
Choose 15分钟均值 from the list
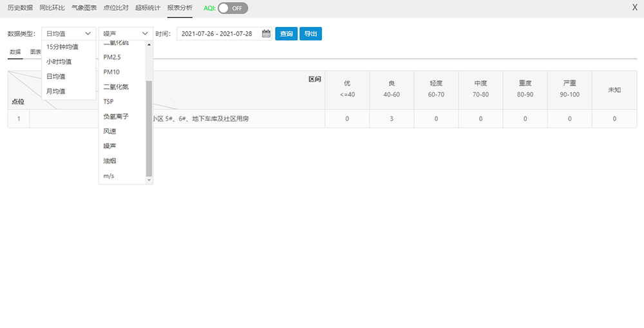tap(62, 46)
